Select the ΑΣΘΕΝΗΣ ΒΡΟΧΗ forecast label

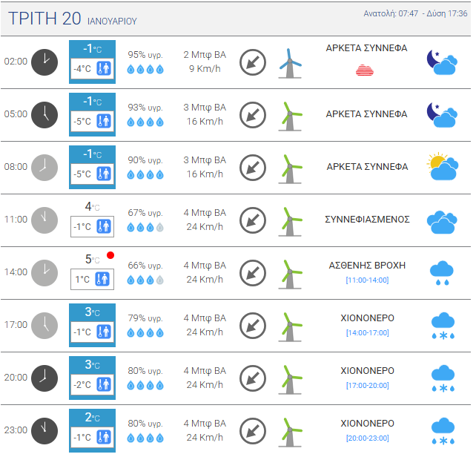click(x=366, y=266)
